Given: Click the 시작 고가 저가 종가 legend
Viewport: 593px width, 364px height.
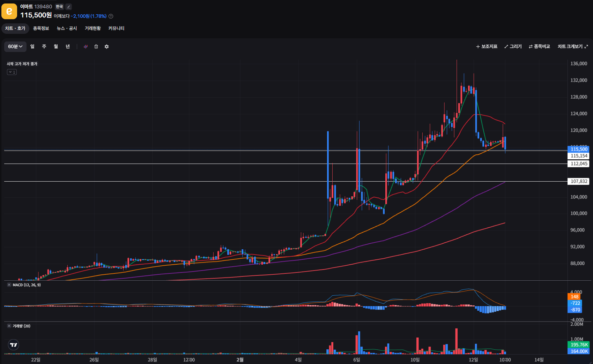Looking at the screenshot, I should 22,64.
